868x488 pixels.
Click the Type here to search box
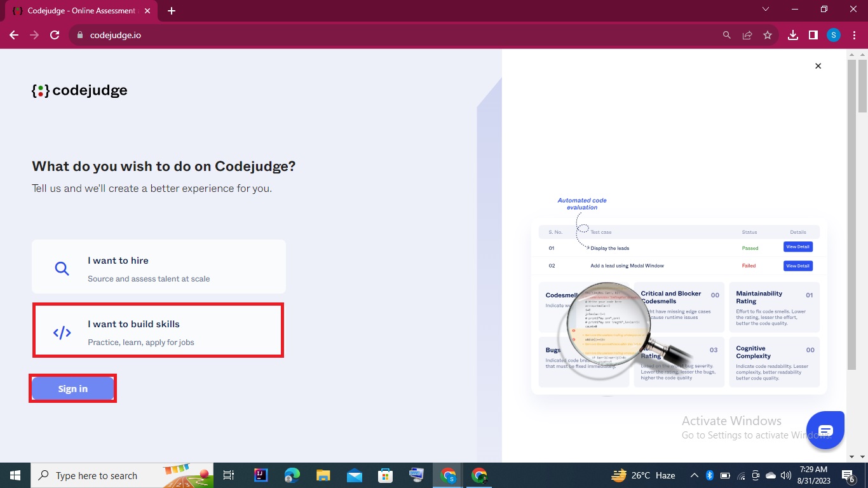[122, 475]
